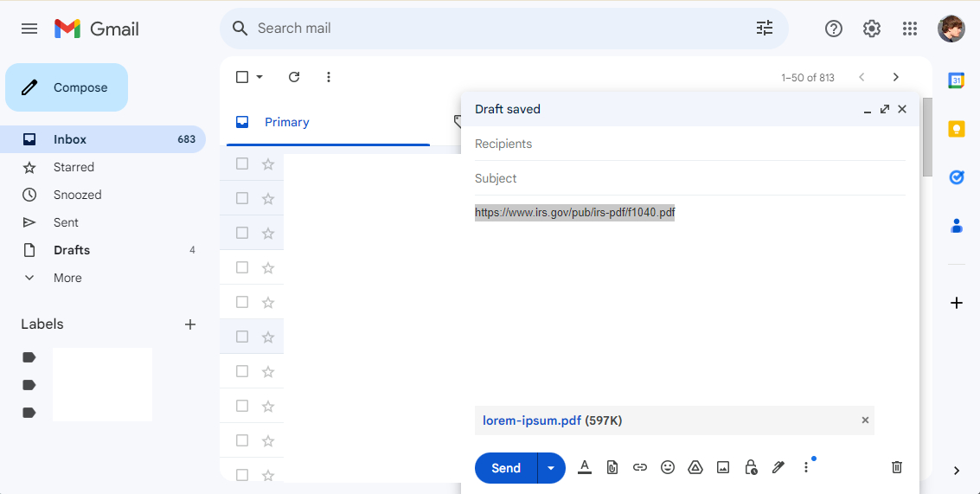Open compose window in full screen

pos(884,109)
